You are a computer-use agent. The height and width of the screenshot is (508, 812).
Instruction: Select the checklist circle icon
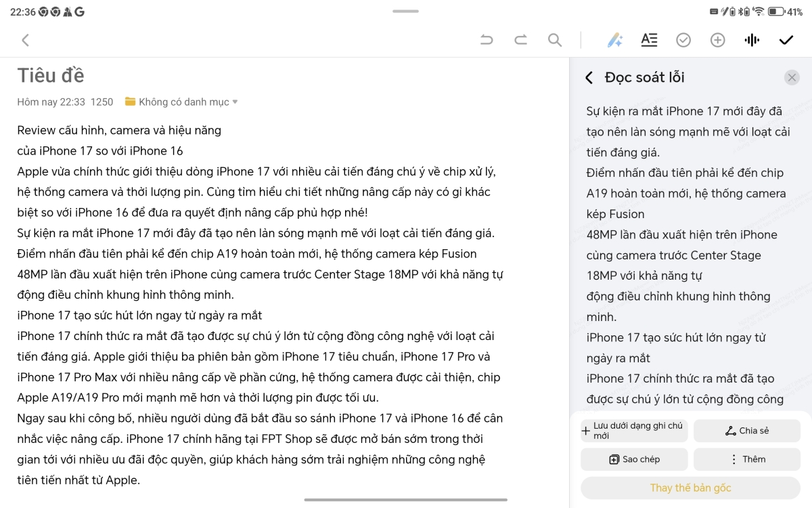683,40
